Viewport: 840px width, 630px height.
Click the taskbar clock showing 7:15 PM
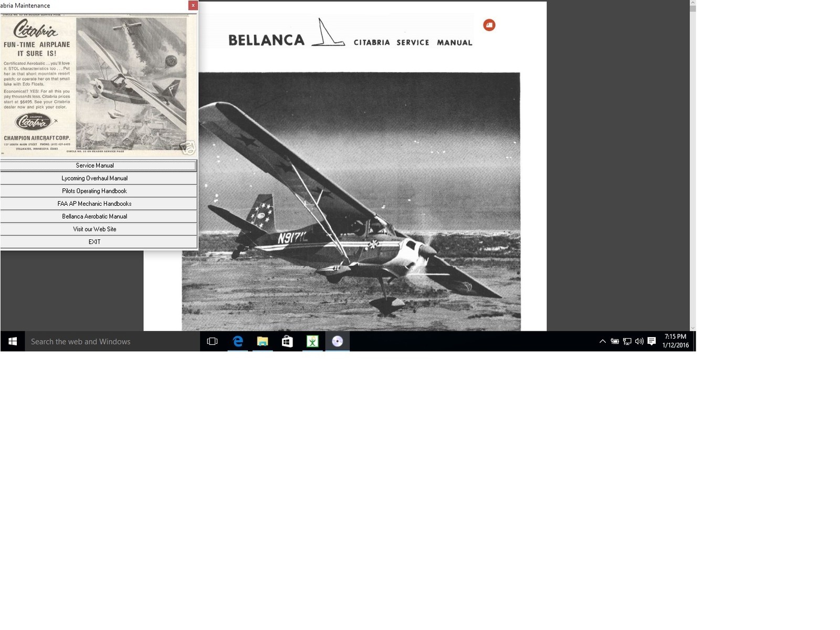[675, 341]
